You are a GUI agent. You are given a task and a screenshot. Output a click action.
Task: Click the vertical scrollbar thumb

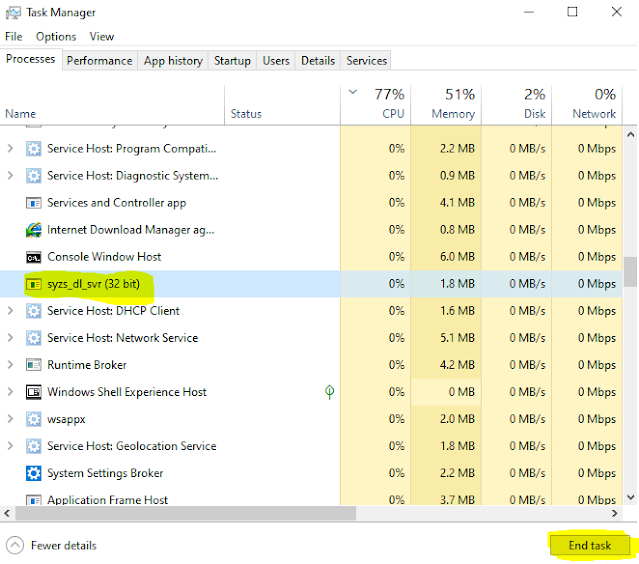point(630,272)
